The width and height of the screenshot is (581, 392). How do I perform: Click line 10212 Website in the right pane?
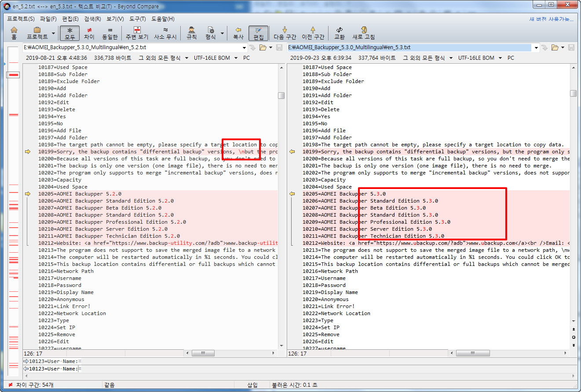point(436,243)
